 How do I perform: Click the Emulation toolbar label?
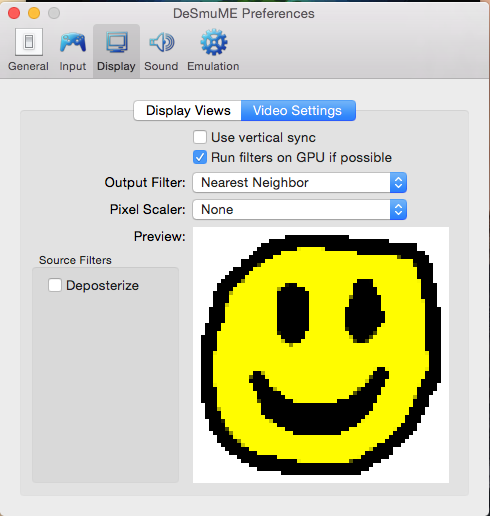click(213, 66)
